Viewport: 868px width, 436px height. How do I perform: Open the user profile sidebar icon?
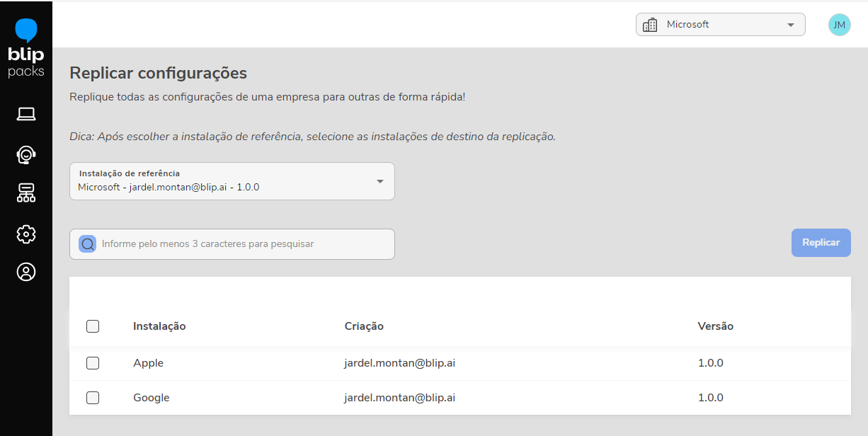pos(26,272)
